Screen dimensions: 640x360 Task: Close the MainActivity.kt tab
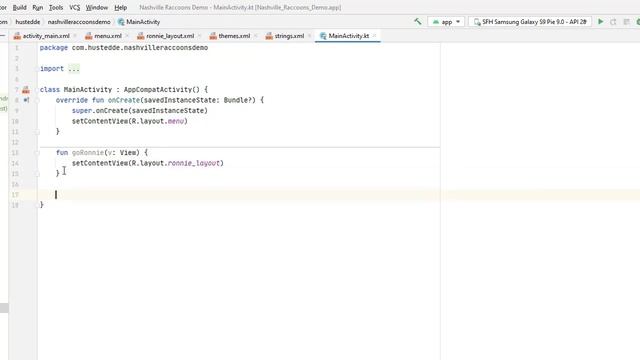tap(375, 36)
